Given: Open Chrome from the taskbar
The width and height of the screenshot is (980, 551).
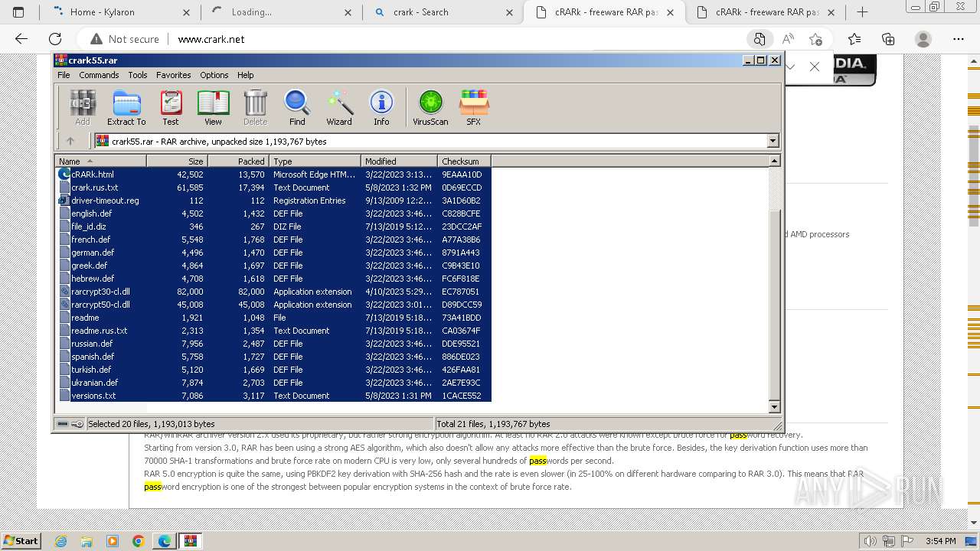Looking at the screenshot, I should coord(138,541).
